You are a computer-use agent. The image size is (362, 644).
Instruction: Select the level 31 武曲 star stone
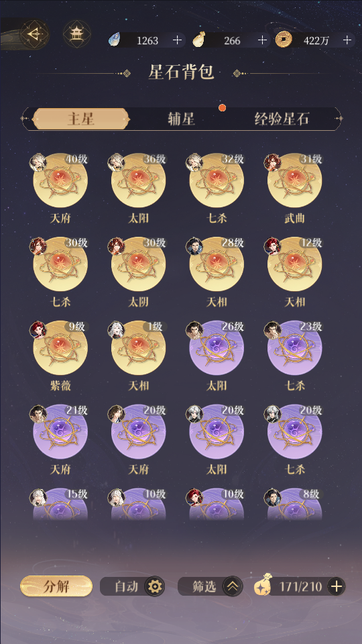pyautogui.click(x=295, y=180)
